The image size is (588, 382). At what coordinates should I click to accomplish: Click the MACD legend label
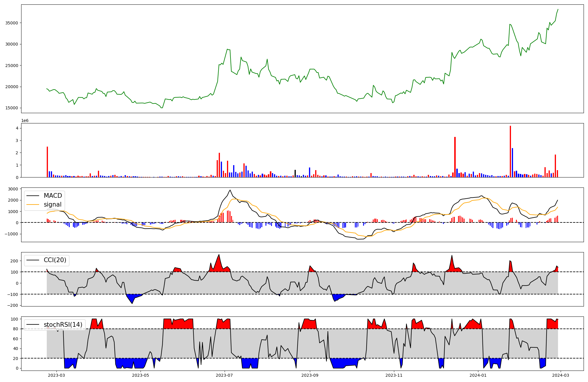click(53, 196)
